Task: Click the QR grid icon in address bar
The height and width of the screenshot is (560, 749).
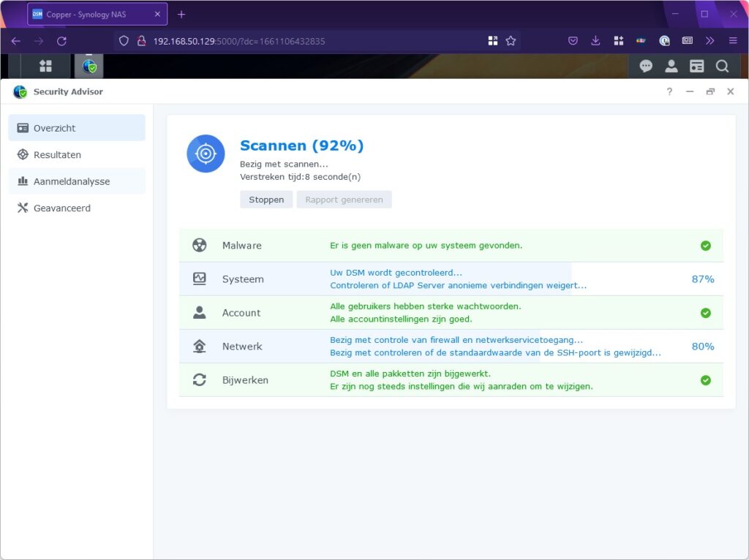Action: pos(493,41)
